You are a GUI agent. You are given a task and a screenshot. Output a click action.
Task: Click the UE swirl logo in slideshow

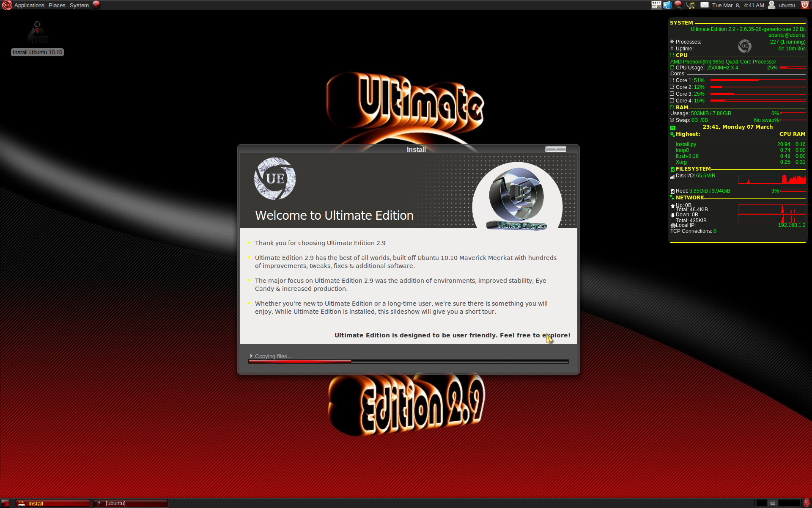pyautogui.click(x=275, y=178)
